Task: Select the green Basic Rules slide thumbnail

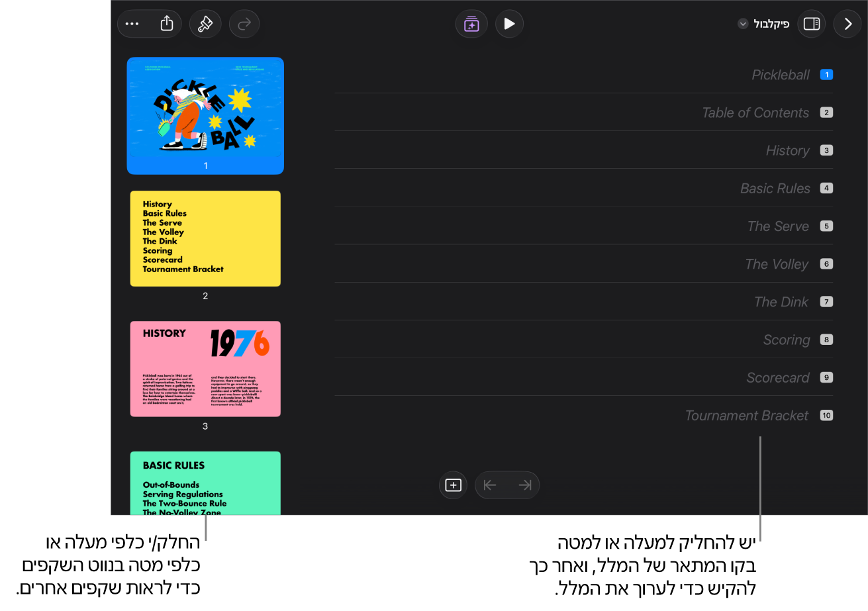Action: (205, 483)
